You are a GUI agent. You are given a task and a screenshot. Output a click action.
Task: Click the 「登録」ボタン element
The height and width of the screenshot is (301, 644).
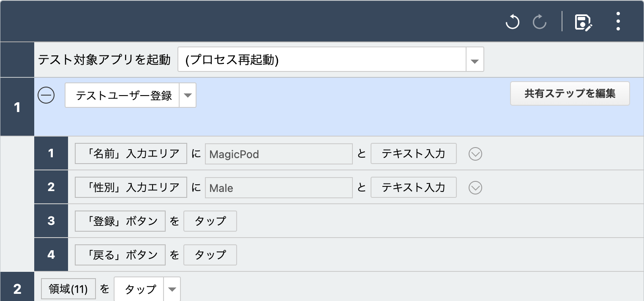coord(120,221)
